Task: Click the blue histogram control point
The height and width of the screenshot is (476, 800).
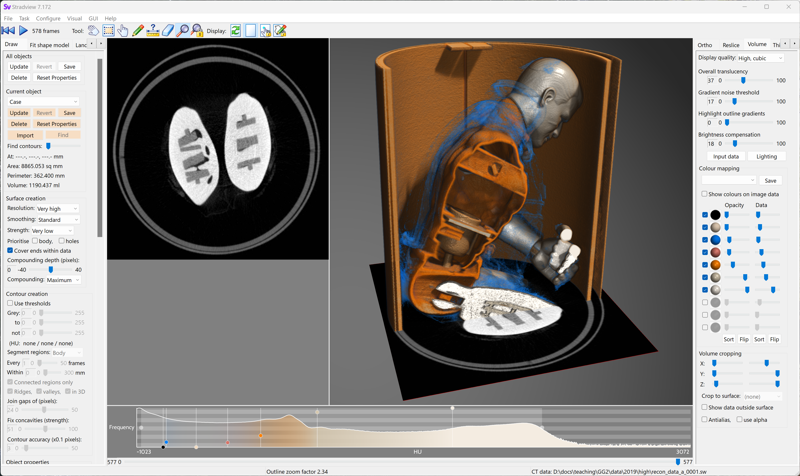Action: [166, 442]
